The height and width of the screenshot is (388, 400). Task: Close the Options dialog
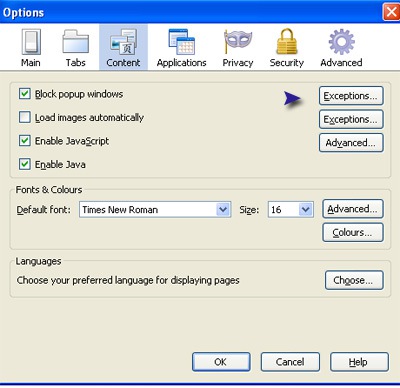coord(391,13)
